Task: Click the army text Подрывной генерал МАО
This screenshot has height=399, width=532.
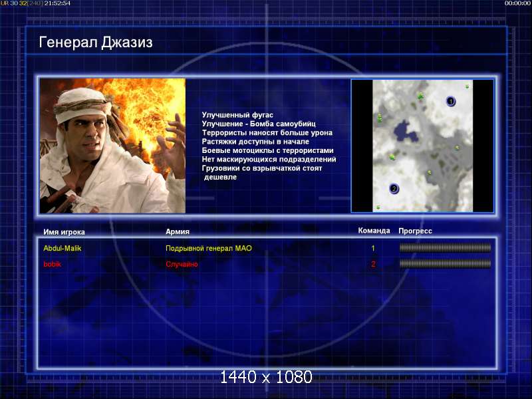Action: [x=209, y=248]
